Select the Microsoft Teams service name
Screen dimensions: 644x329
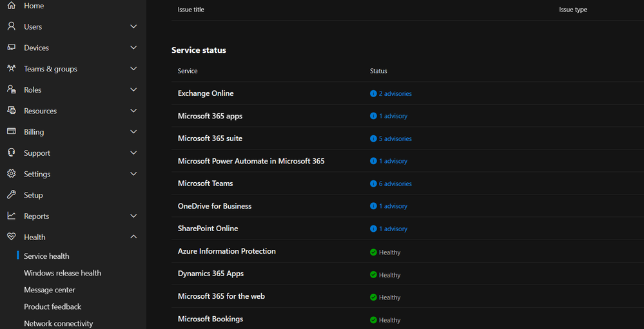(205, 183)
